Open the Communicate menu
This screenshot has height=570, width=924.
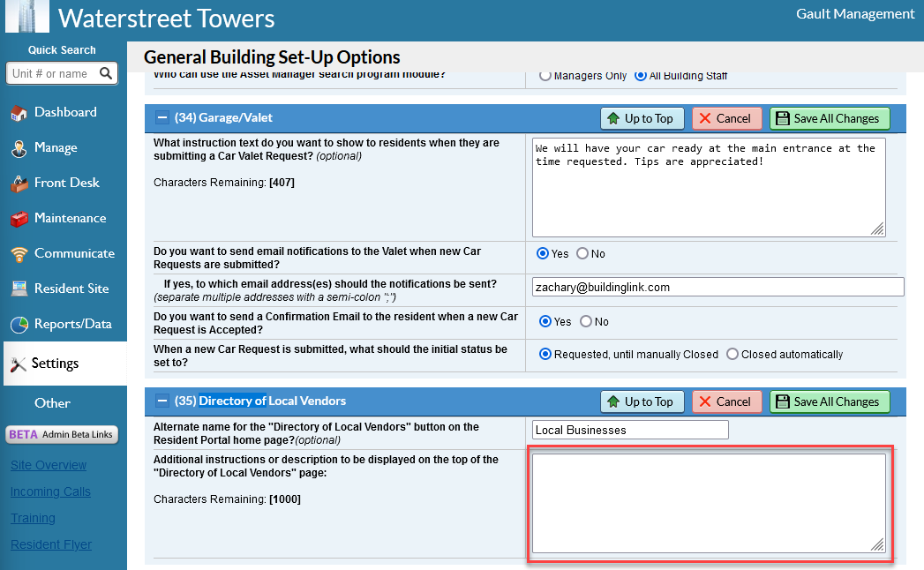(74, 253)
